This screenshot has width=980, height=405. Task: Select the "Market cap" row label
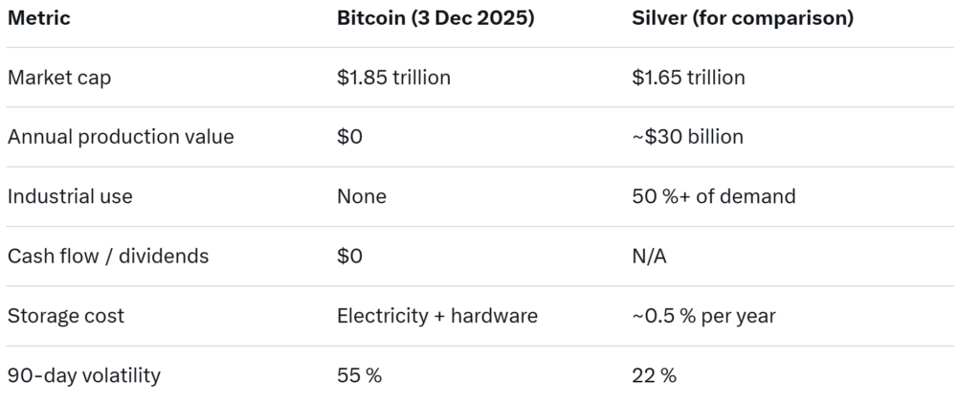coord(59,78)
